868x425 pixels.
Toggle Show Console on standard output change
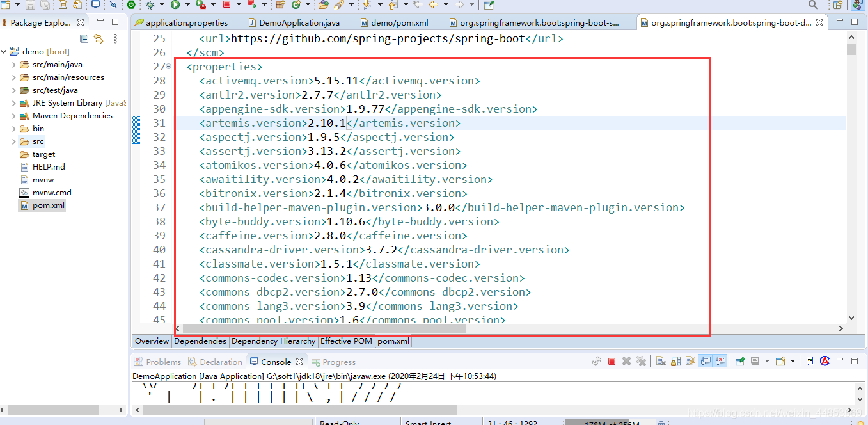coord(706,361)
